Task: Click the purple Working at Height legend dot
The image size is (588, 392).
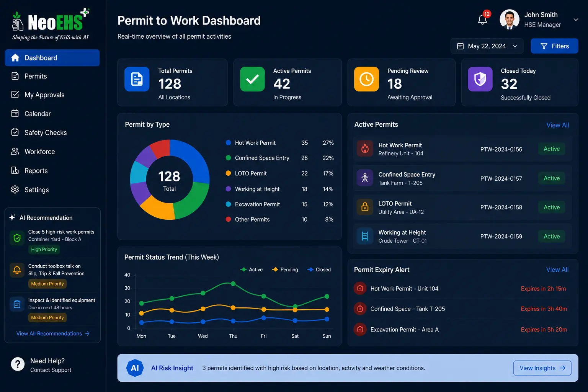Action: click(228, 189)
